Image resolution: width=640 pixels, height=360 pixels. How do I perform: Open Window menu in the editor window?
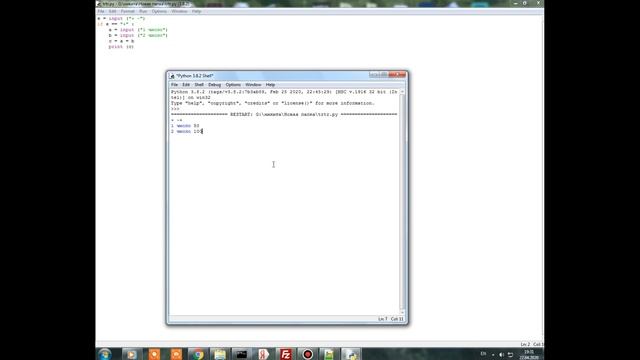pyautogui.click(x=179, y=11)
